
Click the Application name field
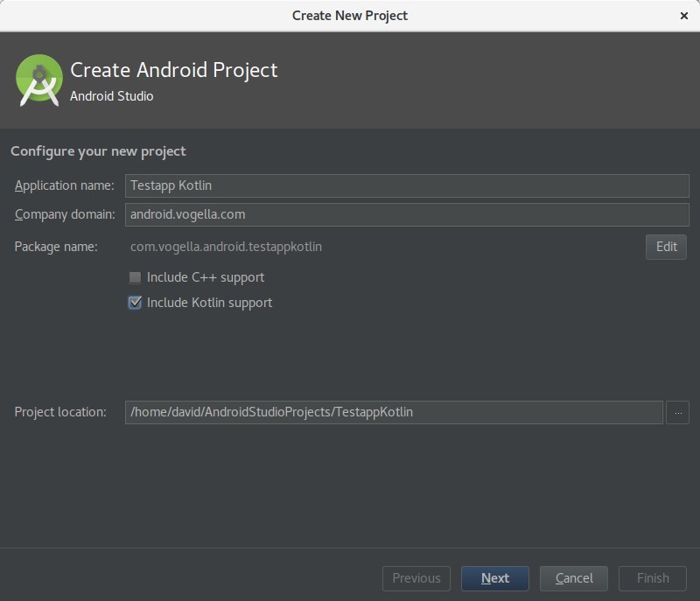point(407,185)
